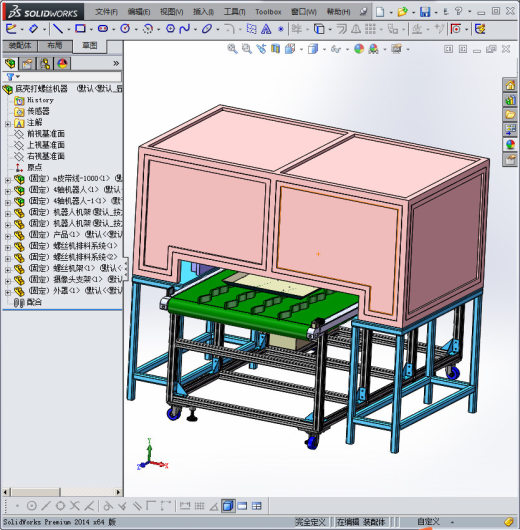The width and height of the screenshot is (520, 530).
Task: Click the Zoom to Fit icon
Action: 232,49
